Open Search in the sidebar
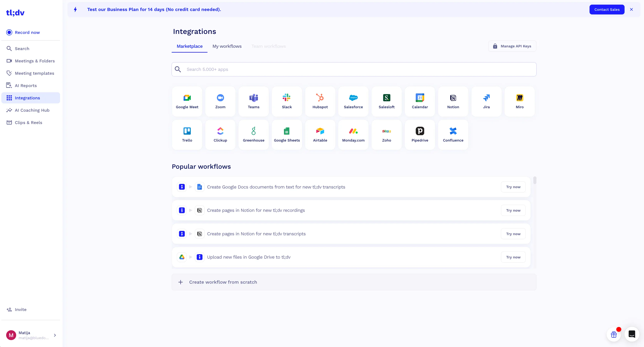Image resolution: width=644 pixels, height=347 pixels. tap(30, 49)
